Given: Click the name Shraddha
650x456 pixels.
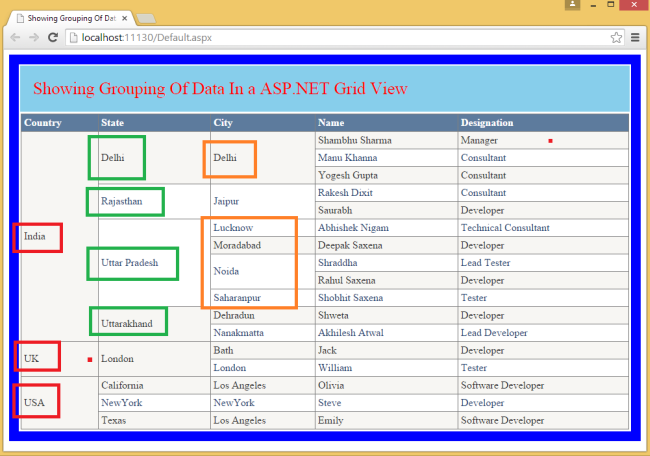Looking at the screenshot, I should [337, 263].
